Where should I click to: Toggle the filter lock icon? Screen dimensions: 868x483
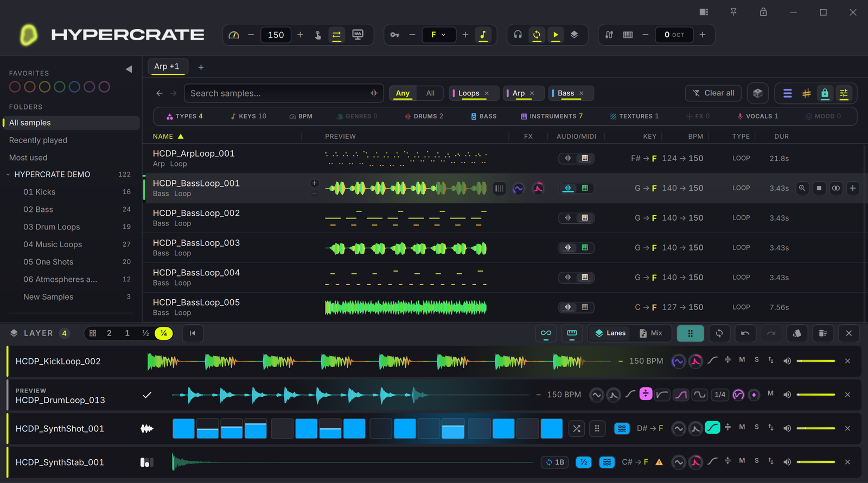point(825,93)
